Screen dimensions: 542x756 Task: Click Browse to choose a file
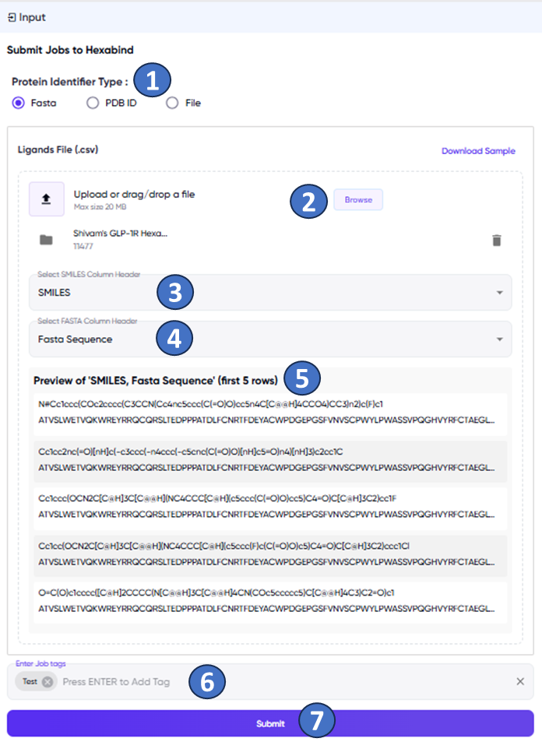pos(358,200)
